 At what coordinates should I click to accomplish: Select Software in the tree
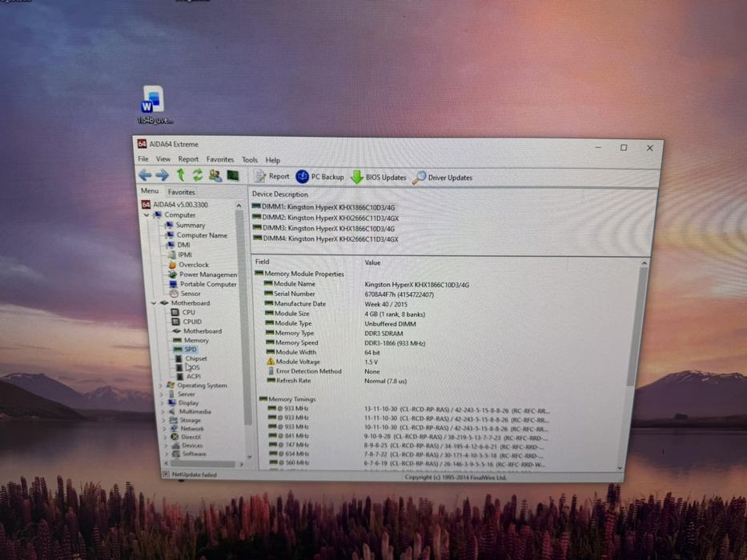(x=189, y=454)
